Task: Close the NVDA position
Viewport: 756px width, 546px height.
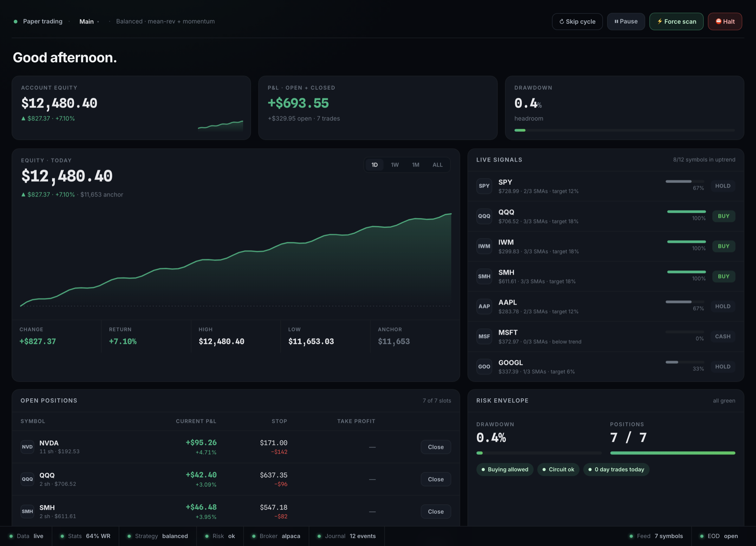Action: (436, 447)
